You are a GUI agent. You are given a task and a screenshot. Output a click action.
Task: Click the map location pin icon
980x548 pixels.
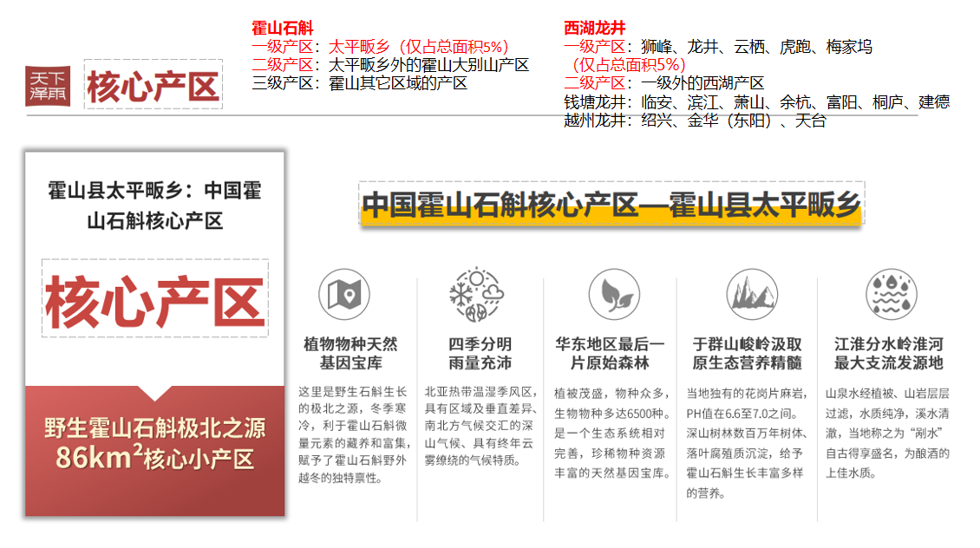(x=343, y=294)
